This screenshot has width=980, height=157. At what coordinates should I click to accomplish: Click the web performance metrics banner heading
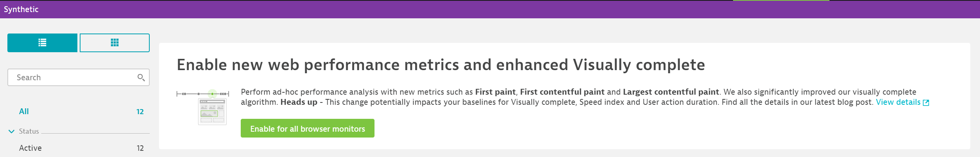[x=441, y=65]
